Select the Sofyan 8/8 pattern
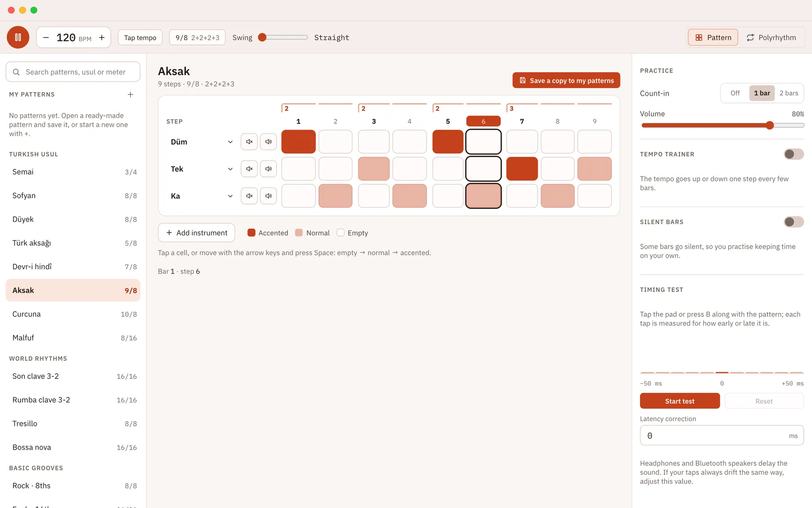 tap(73, 196)
